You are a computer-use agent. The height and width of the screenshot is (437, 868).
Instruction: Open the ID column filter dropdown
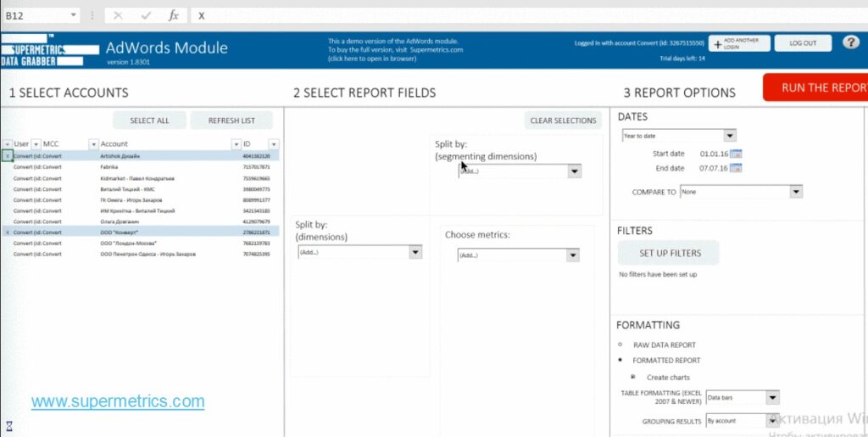tap(274, 144)
